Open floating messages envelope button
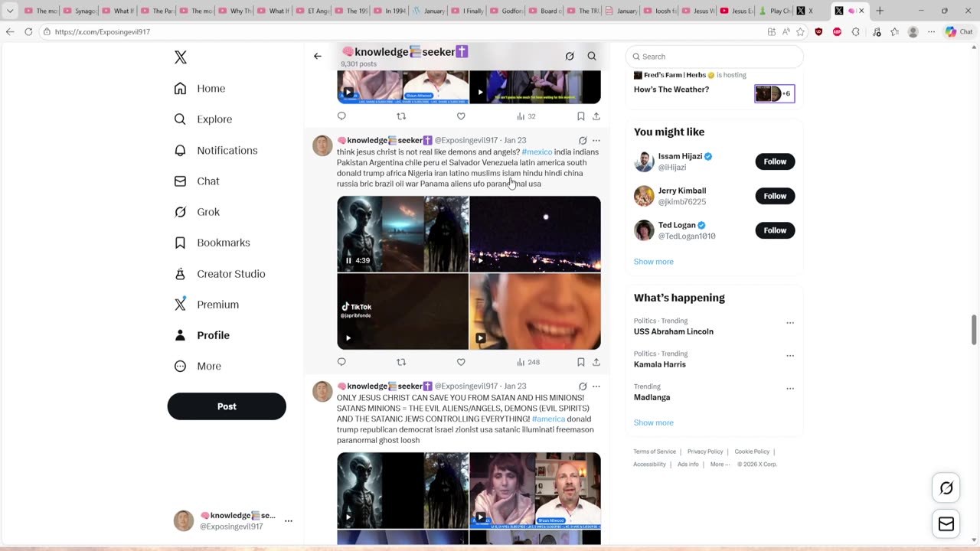980x551 pixels. 946,523
